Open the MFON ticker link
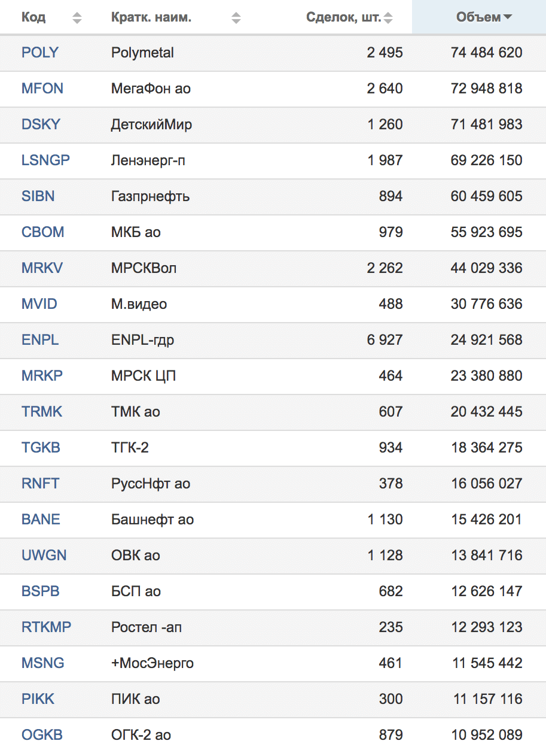 [x=42, y=89]
